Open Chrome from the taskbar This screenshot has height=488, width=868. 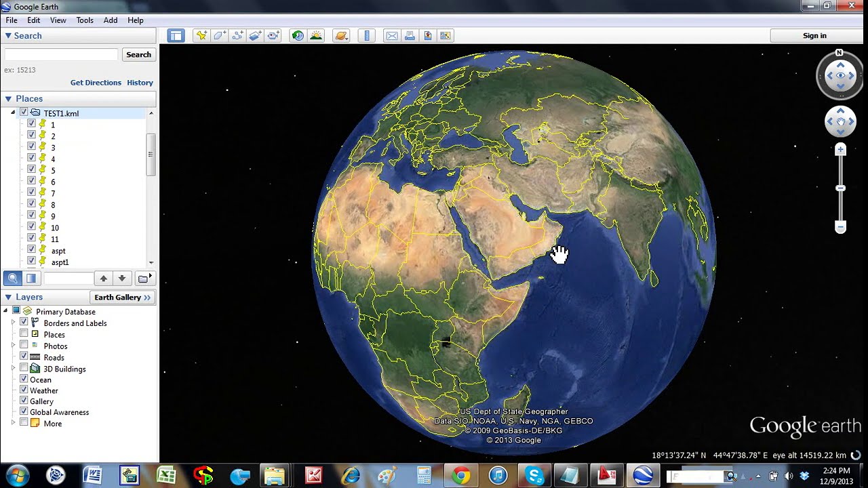(x=461, y=476)
